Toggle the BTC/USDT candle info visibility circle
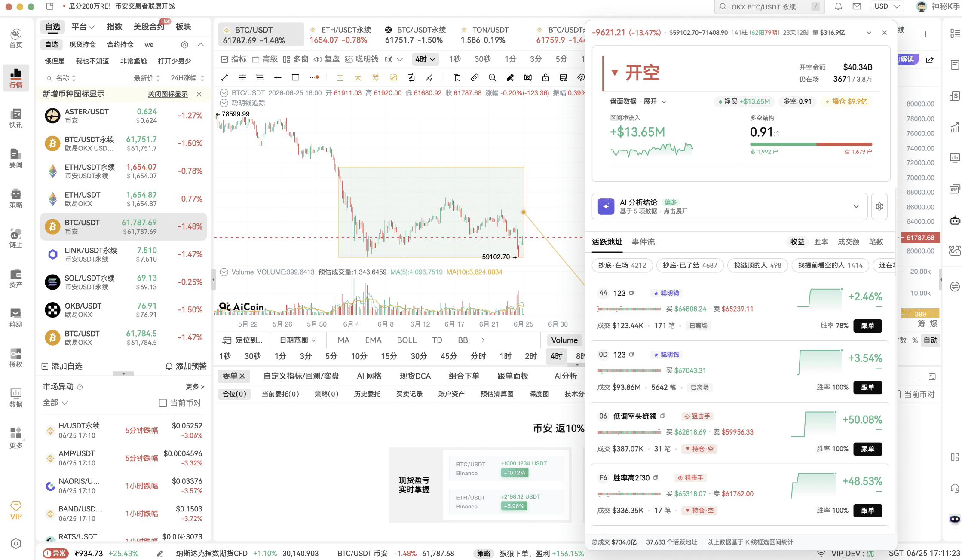 [x=224, y=93]
